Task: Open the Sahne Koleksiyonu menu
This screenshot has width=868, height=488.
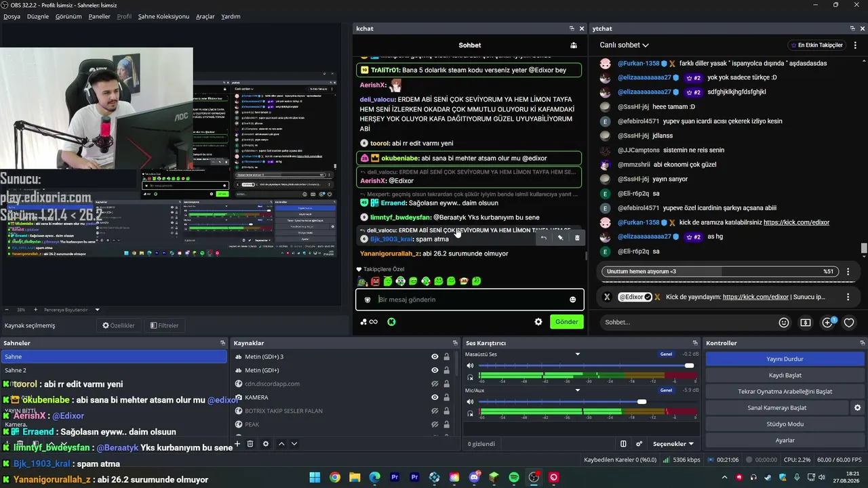Action: [x=163, y=16]
